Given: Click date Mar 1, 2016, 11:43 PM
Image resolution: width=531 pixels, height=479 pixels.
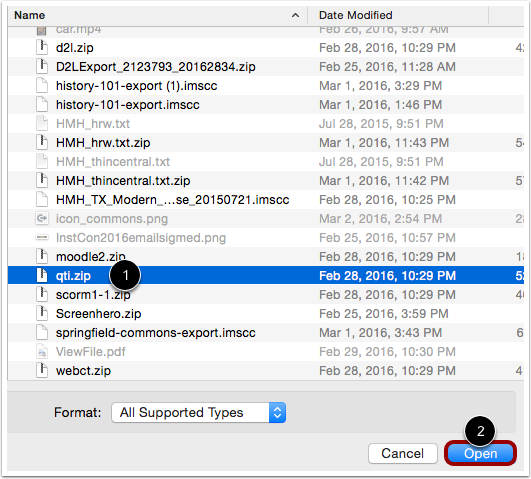Looking at the screenshot, I should click(x=384, y=143).
